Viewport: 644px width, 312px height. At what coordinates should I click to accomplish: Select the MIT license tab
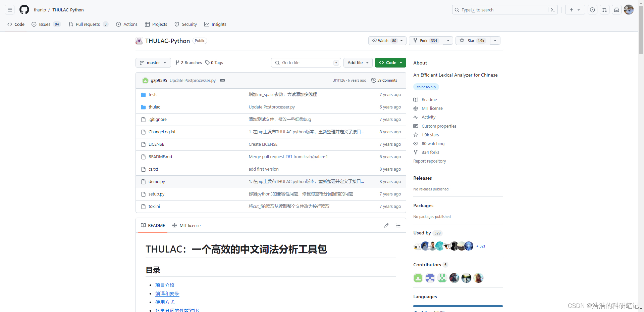point(186,225)
